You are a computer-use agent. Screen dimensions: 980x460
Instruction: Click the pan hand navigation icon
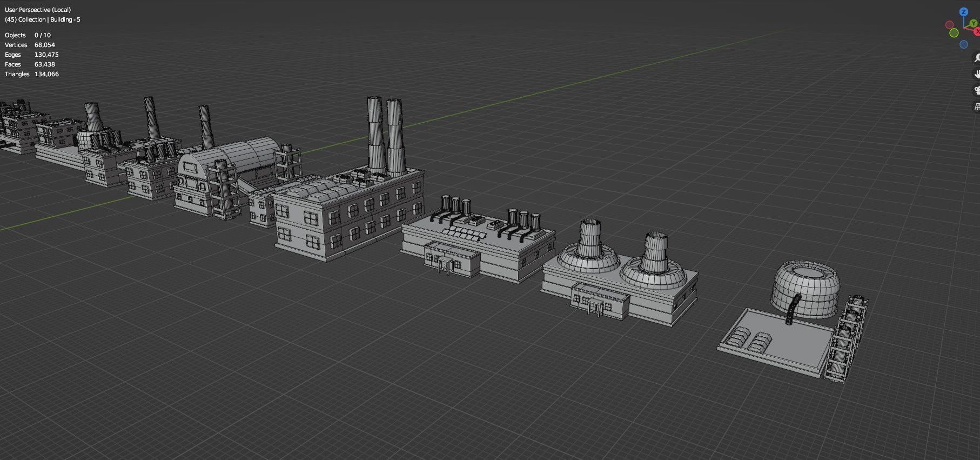(977, 74)
